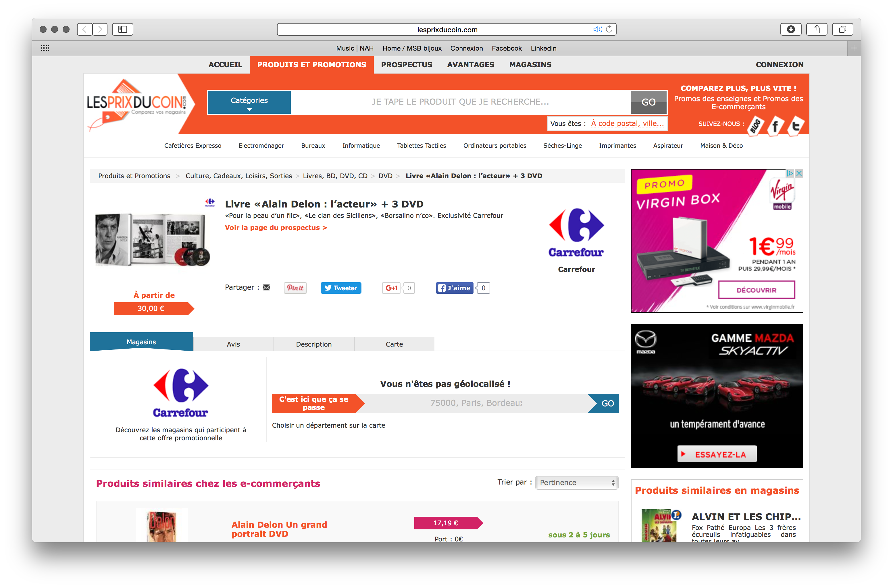Reload the page with the refresh icon
893x588 pixels.
609,29
